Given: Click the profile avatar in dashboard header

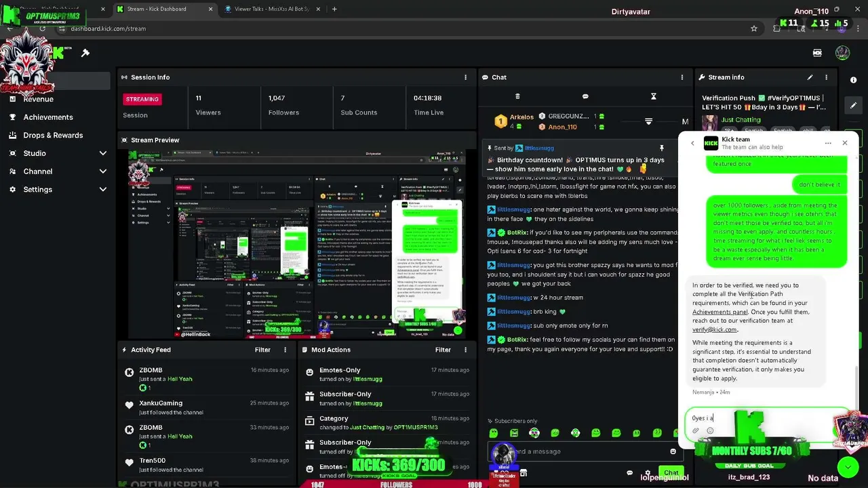Looking at the screenshot, I should (x=842, y=53).
